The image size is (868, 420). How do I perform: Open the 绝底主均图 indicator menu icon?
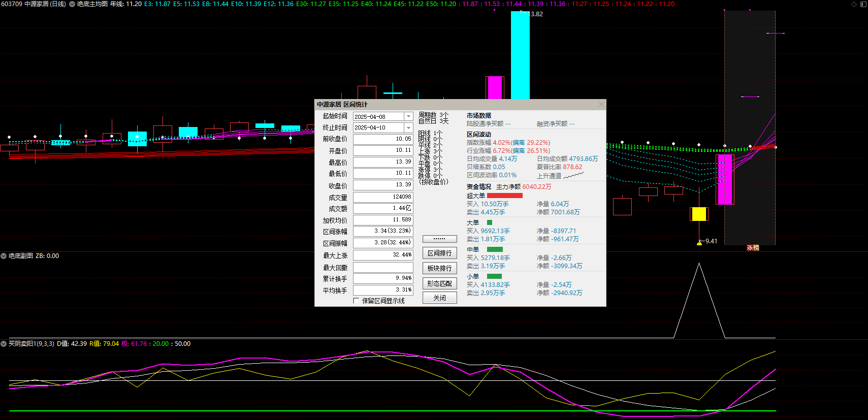pyautogui.click(x=72, y=4)
